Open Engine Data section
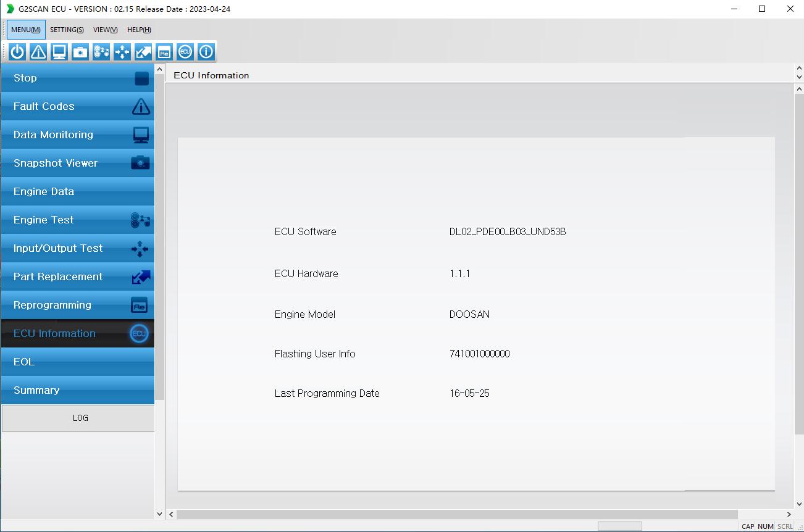804x532 pixels. (78, 191)
